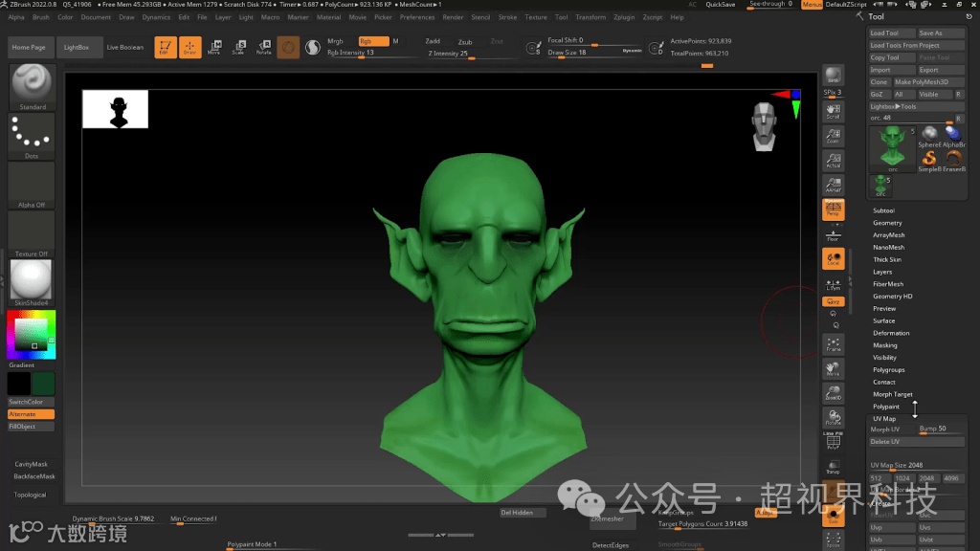Viewport: 980px width, 551px height.
Task: Expand the Subtool section
Action: click(x=883, y=210)
